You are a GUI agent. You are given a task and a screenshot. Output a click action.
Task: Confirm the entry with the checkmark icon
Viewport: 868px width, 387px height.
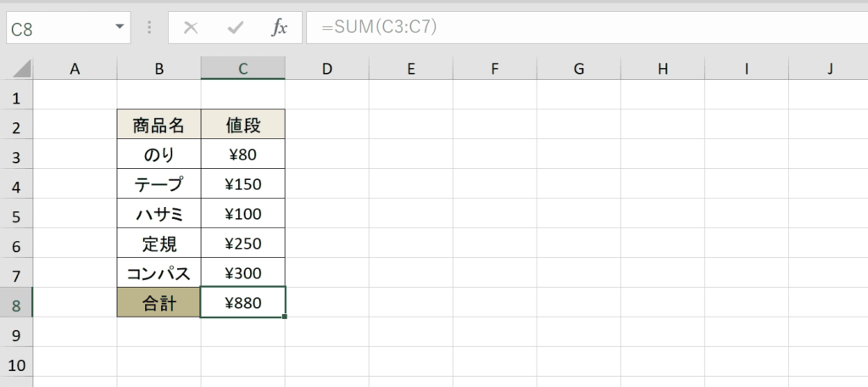[x=236, y=28]
